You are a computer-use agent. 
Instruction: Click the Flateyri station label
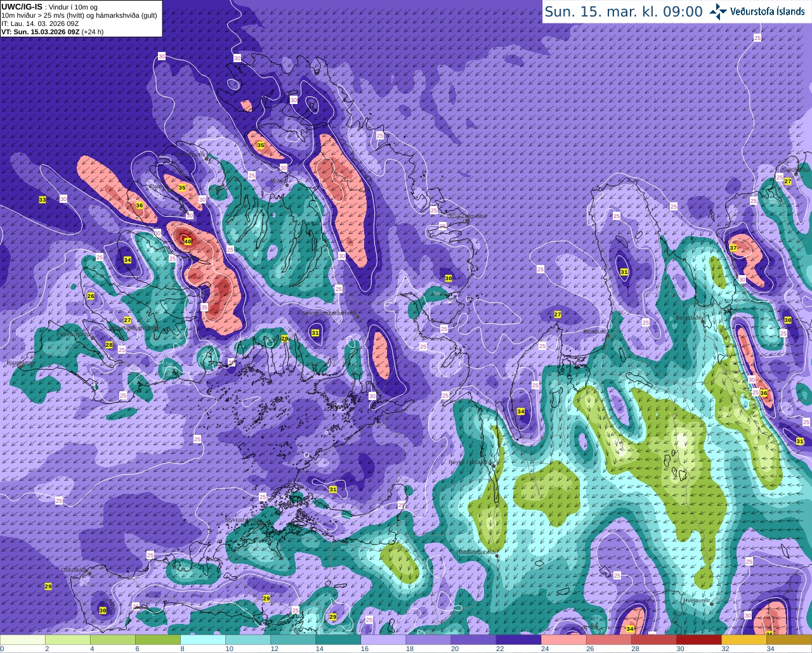pyautogui.click(x=157, y=186)
